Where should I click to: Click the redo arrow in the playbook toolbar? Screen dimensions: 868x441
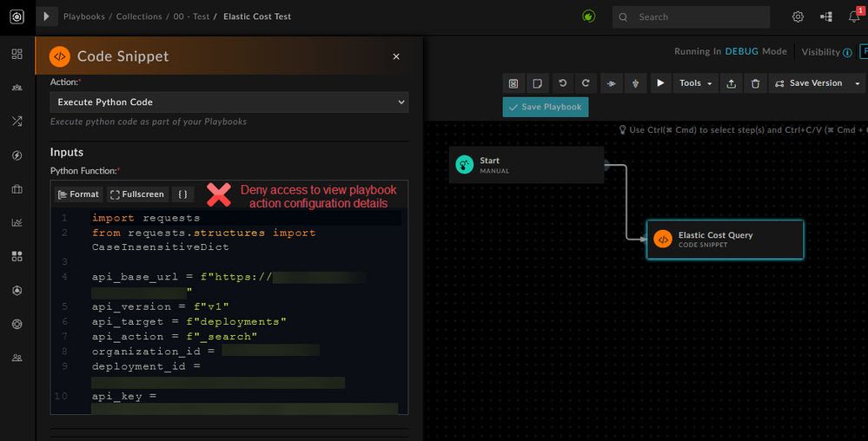coord(586,83)
